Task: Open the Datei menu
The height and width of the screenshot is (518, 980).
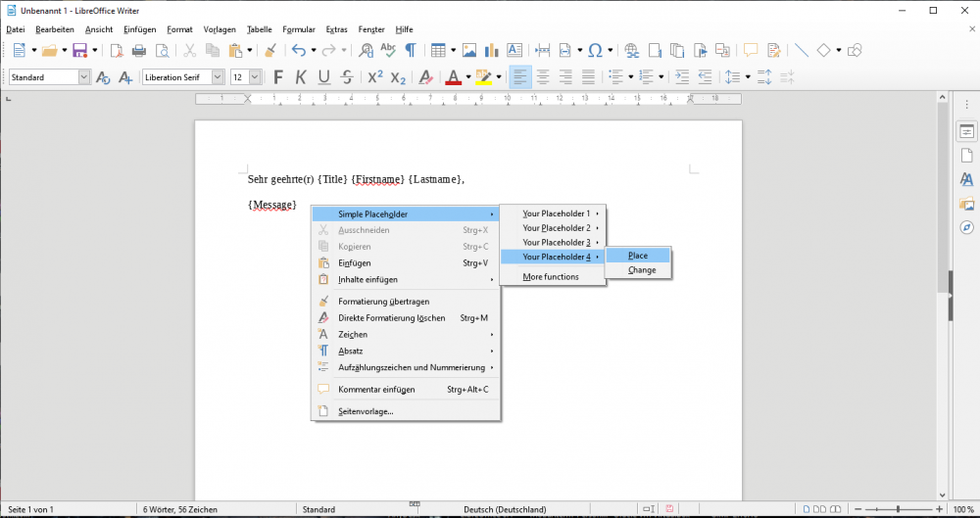Action: pos(16,29)
